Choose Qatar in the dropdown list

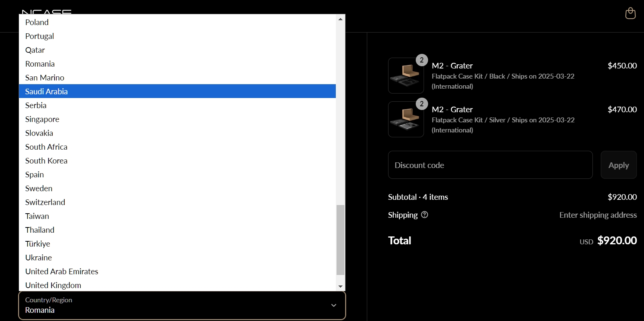coord(177,50)
